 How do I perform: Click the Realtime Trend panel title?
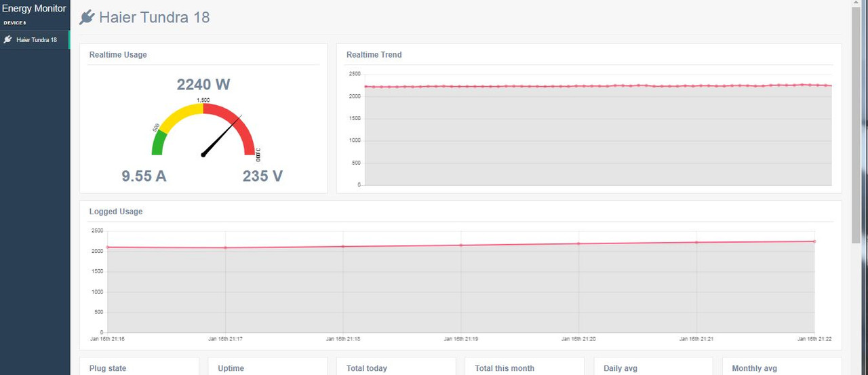(x=374, y=55)
